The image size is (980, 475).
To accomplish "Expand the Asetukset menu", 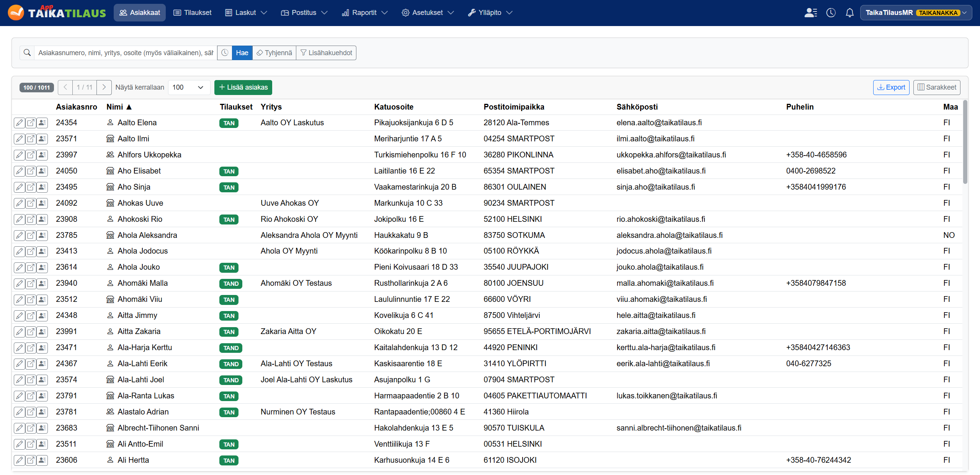I will tap(428, 13).
